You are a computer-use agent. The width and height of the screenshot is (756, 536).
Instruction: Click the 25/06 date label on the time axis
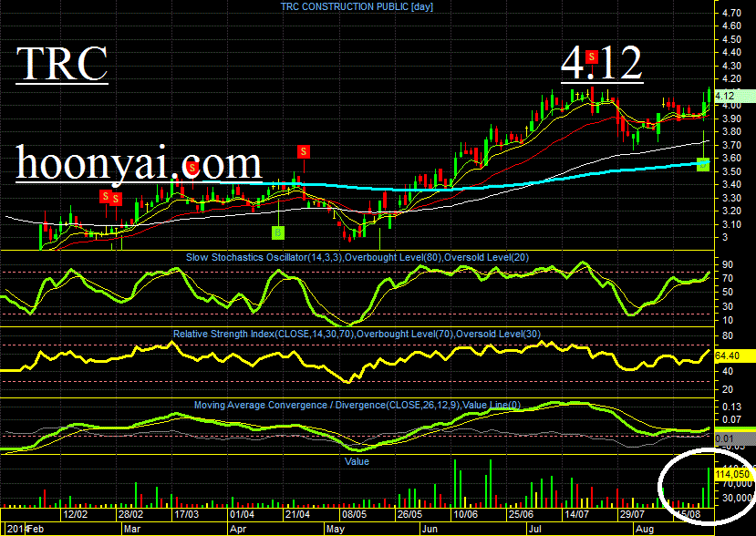pos(522,514)
